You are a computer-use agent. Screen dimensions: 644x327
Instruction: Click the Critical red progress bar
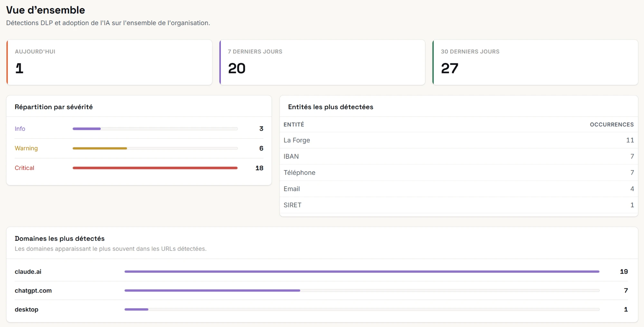click(x=155, y=168)
